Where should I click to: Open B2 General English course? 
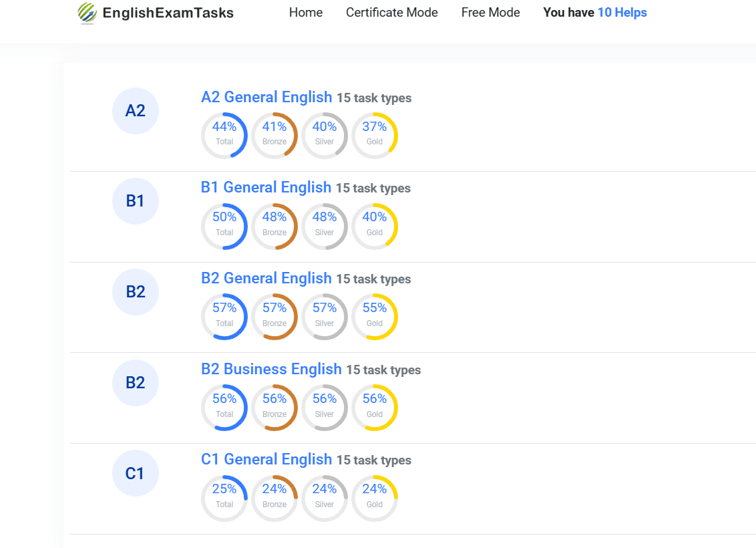[266, 278]
